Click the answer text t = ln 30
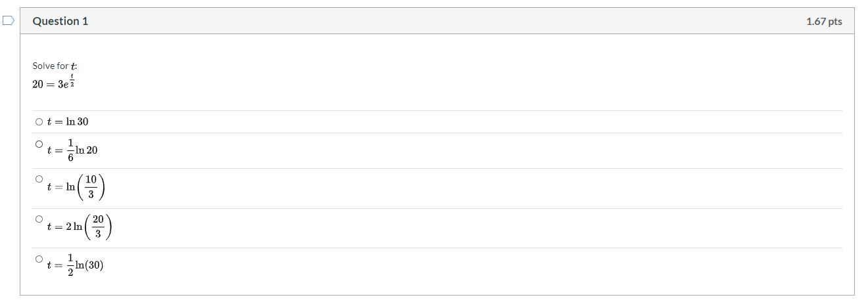Viewport: 868px width, 308px height. coord(67,121)
